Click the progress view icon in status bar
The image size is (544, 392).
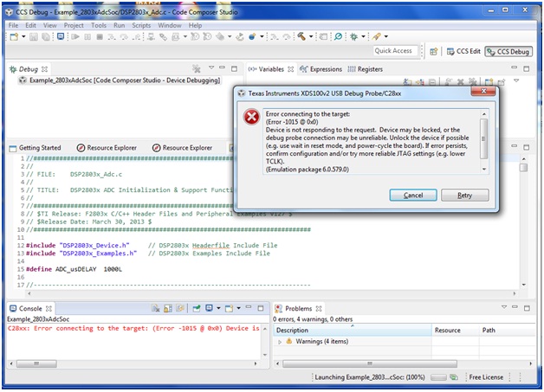click(454, 377)
